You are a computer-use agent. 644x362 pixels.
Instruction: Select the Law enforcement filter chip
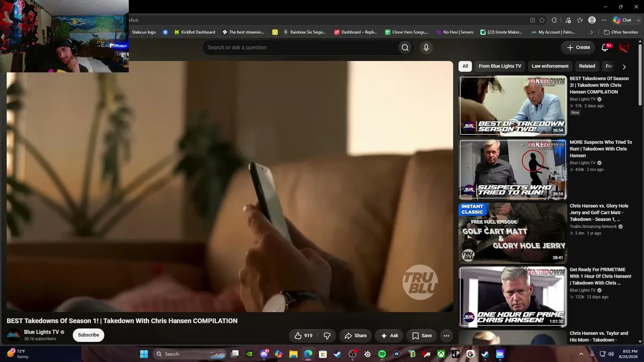click(550, 66)
